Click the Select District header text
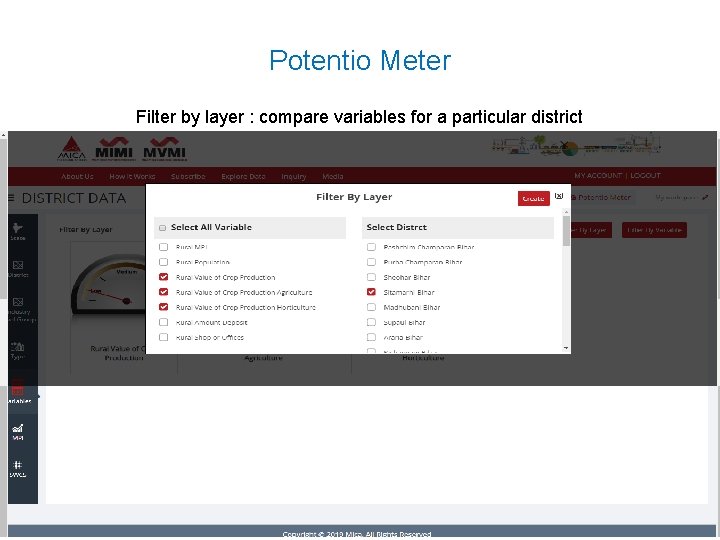The image size is (720, 540). [397, 227]
